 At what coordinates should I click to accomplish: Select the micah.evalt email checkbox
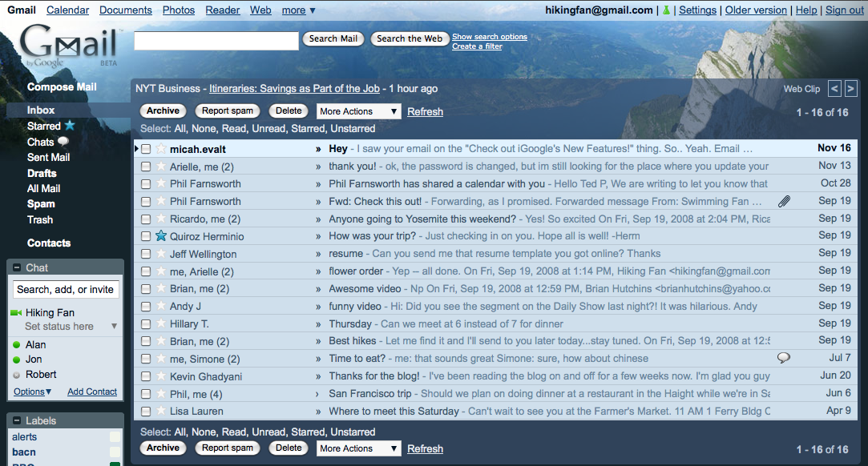(146, 149)
